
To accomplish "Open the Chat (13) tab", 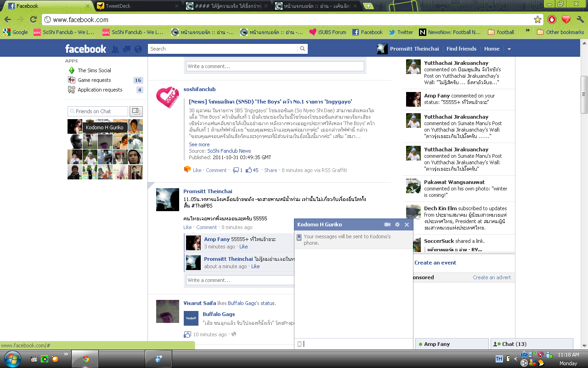I will (532, 344).
